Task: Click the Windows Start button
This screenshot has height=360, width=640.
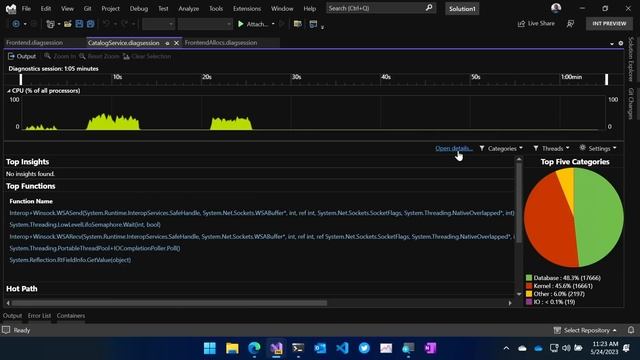Action: 210,348
